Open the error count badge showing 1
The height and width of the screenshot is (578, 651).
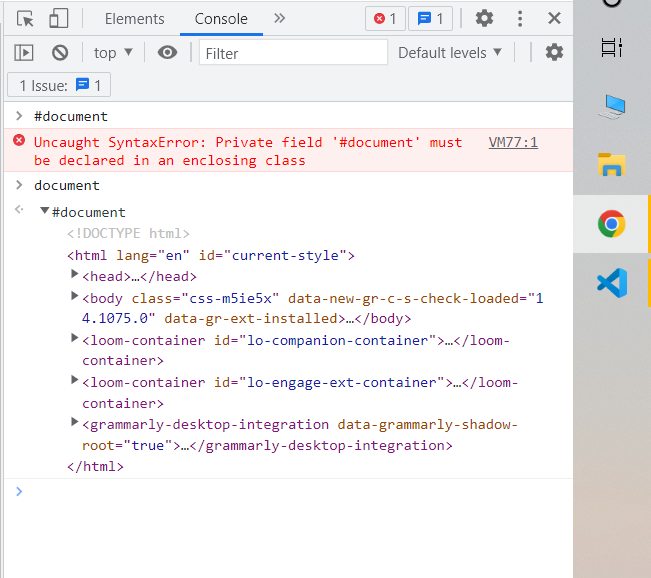tap(385, 19)
